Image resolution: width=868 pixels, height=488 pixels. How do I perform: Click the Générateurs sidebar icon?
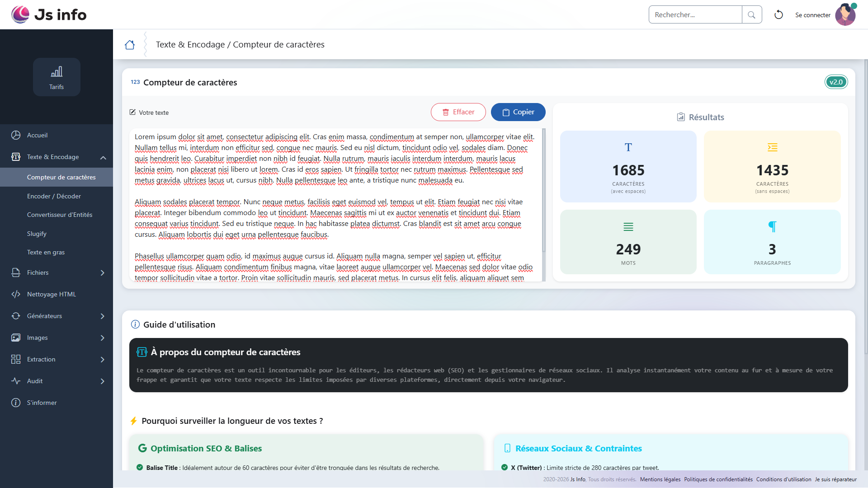16,316
